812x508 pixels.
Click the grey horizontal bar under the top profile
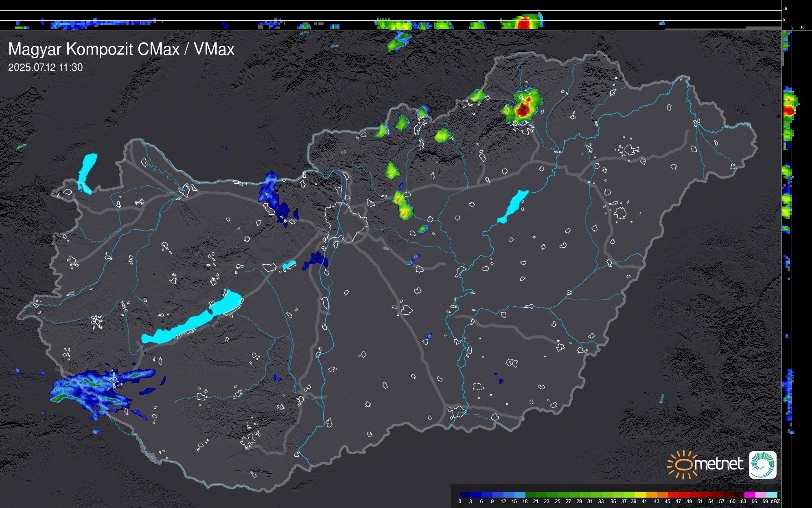point(763,28)
